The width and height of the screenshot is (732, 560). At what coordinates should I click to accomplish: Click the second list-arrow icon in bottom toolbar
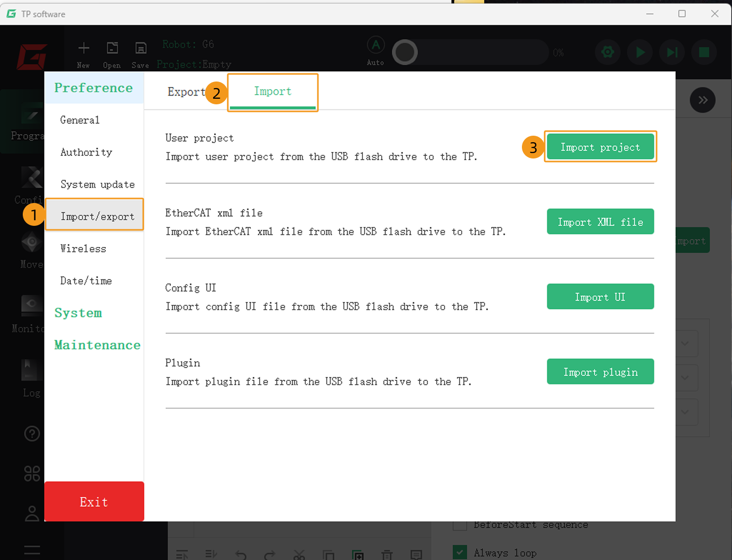tap(211, 555)
